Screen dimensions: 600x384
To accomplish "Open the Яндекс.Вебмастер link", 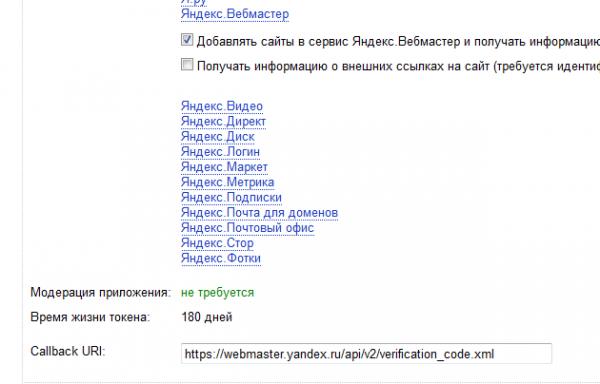I will [x=235, y=14].
